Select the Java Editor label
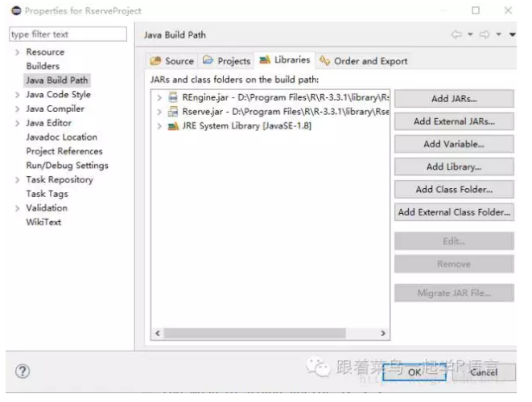The height and width of the screenshot is (402, 532). click(49, 123)
